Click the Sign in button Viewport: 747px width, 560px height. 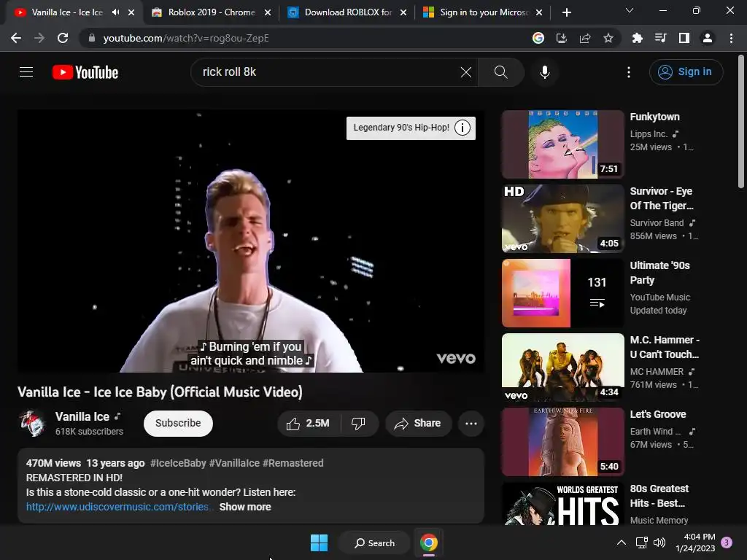686,72
